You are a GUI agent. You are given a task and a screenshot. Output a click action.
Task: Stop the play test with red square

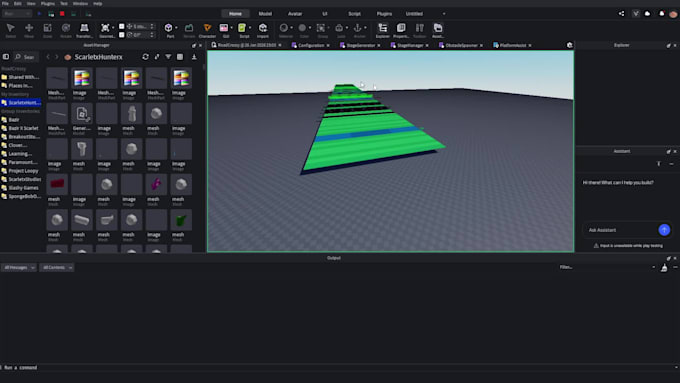(62, 14)
